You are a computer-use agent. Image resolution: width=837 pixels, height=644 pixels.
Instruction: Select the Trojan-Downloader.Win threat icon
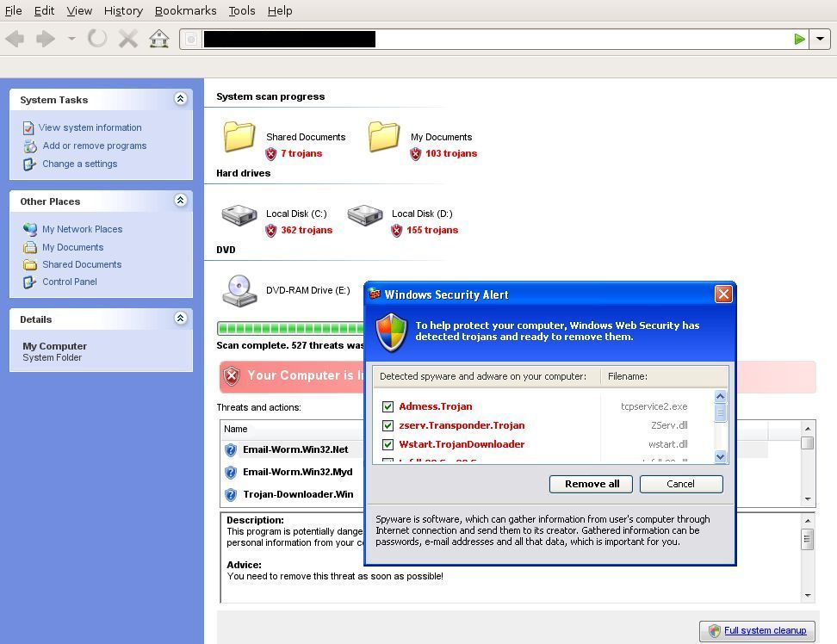231,495
